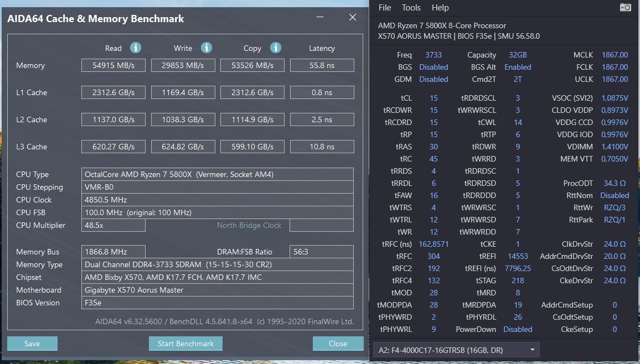Click the RttPark value RZQ/1

tap(615, 219)
